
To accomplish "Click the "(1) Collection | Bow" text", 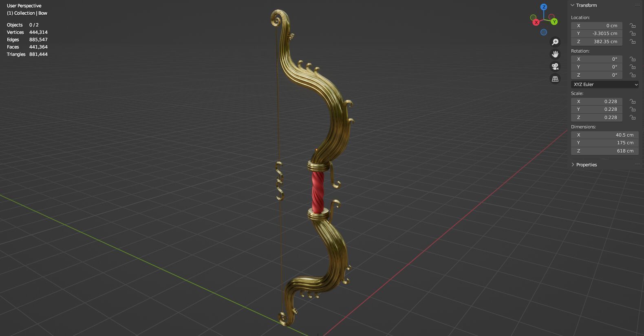I will [27, 13].
